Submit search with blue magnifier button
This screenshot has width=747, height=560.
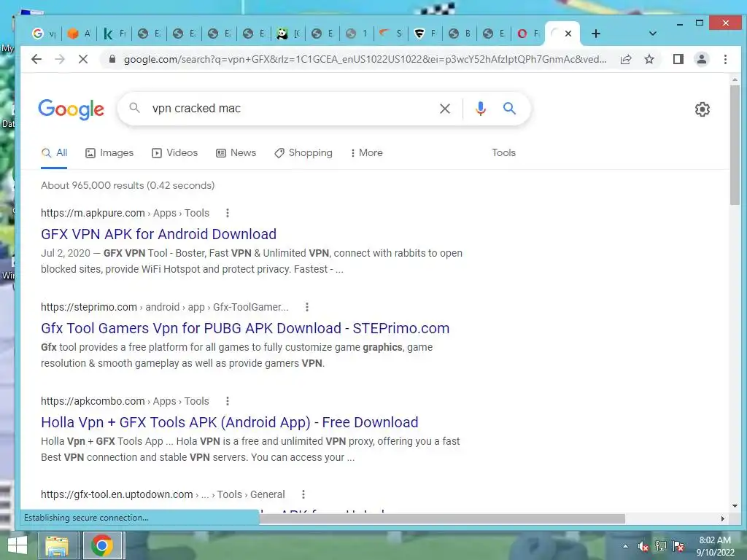(509, 109)
